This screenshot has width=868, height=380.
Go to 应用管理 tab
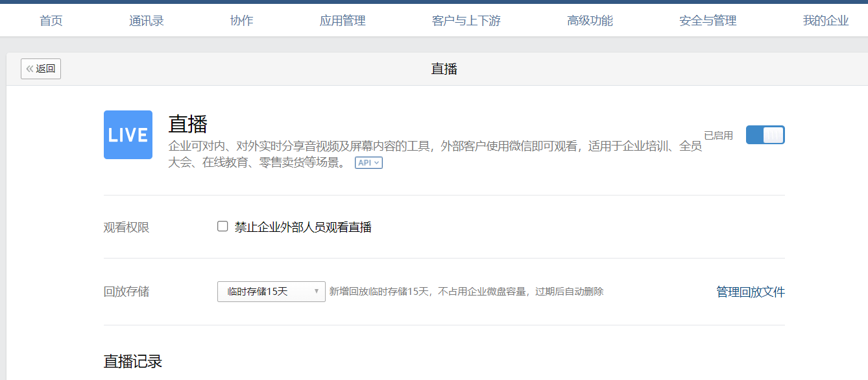coord(343,21)
